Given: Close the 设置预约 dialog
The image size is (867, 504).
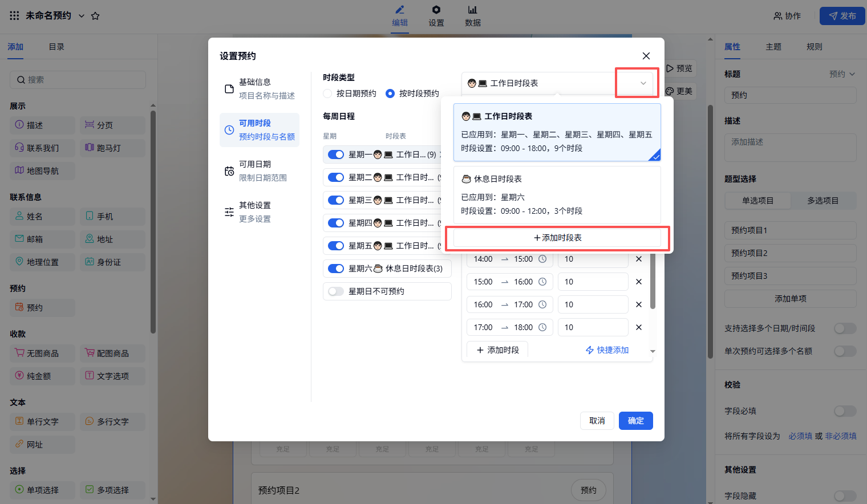Looking at the screenshot, I should [646, 56].
